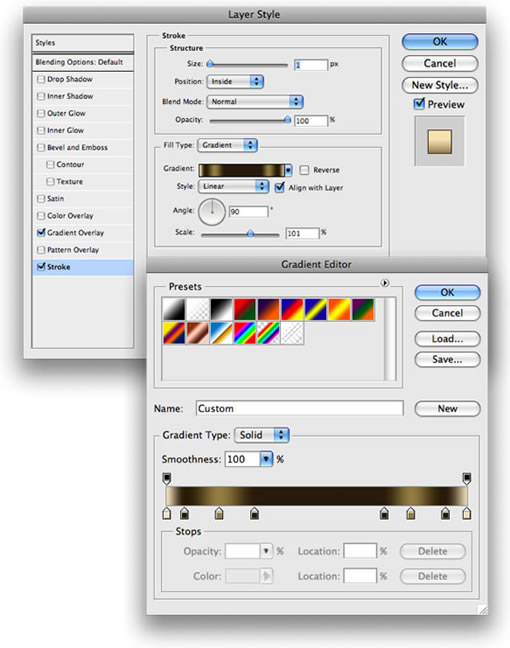Image resolution: width=510 pixels, height=648 pixels.
Task: Click the New Style... button
Action: tap(440, 85)
